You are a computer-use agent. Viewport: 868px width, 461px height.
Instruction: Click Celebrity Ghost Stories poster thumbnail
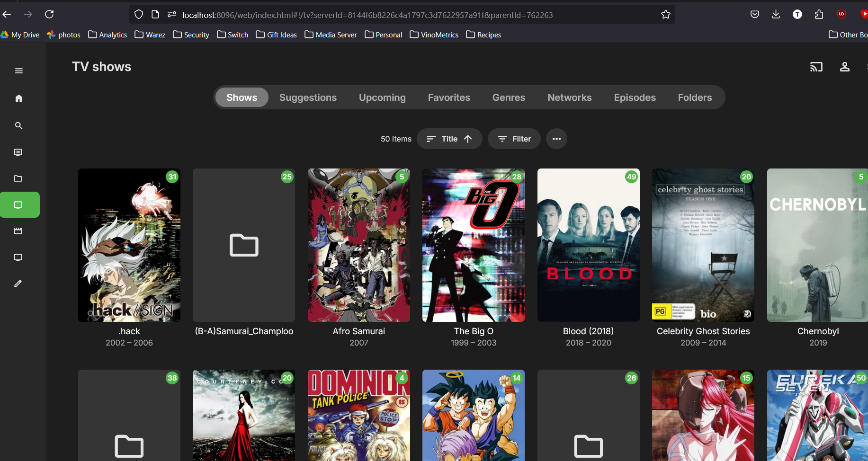[703, 245]
